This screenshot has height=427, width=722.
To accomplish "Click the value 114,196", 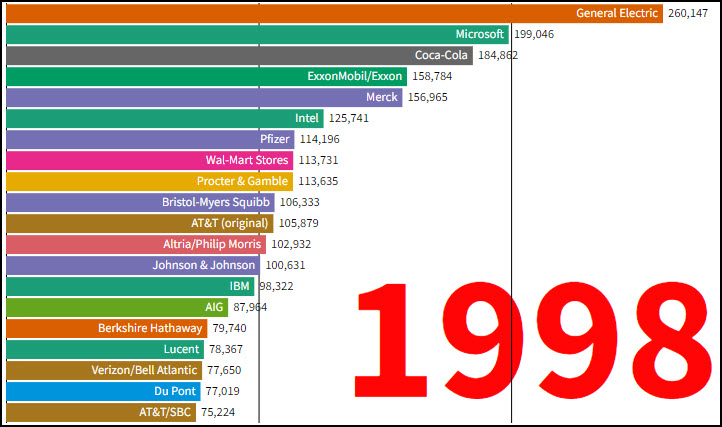I will 320,140.
